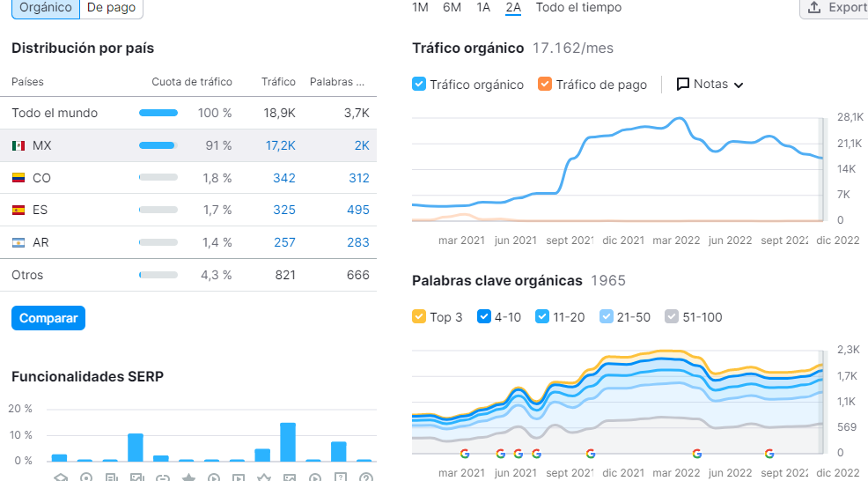Screen dimensions: 868x481
Task: Open Google marker between mar 2022 and jun 2022
Action: tap(697, 454)
